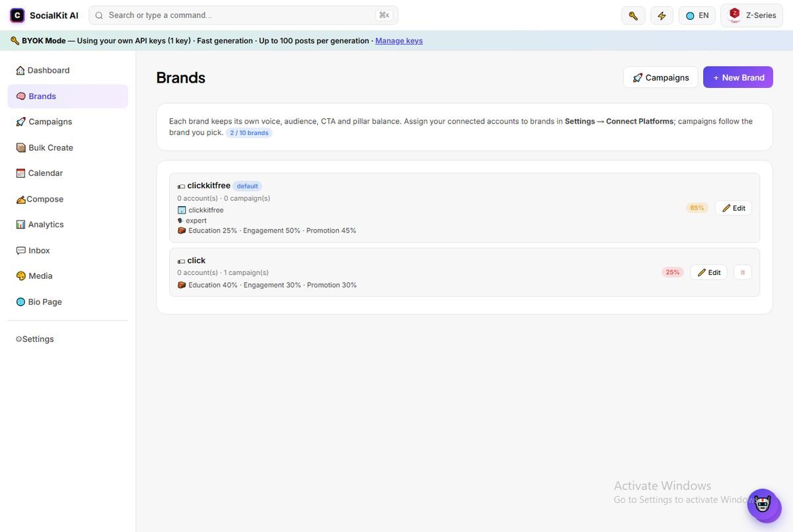Screen dimensions: 793x532
Task: Click the 25% completeness badge
Action: (x=673, y=272)
